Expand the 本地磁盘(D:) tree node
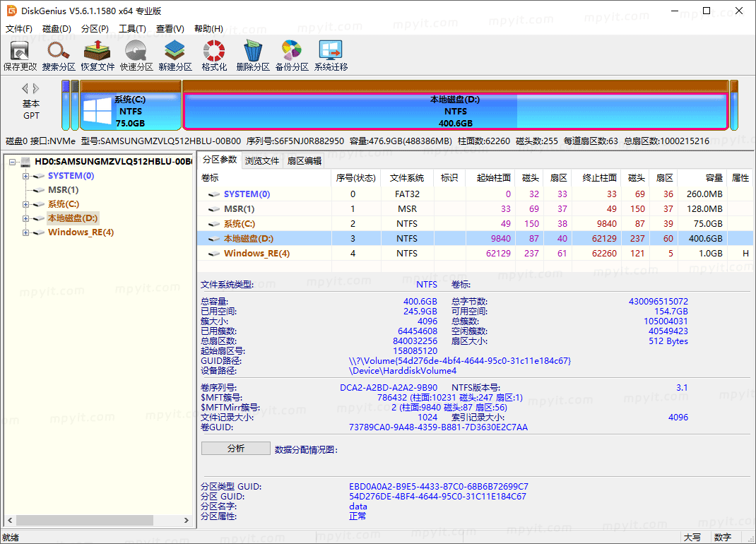The image size is (756, 544). (25, 218)
